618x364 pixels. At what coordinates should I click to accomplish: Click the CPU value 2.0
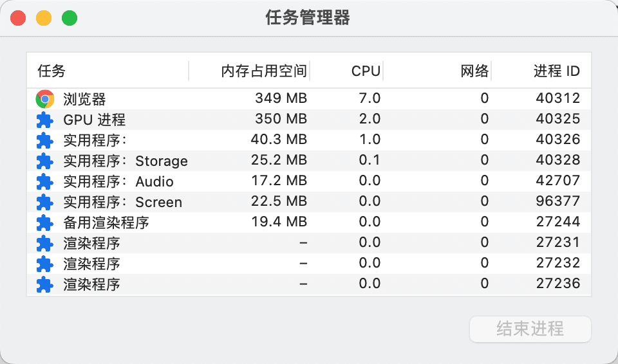[370, 118]
